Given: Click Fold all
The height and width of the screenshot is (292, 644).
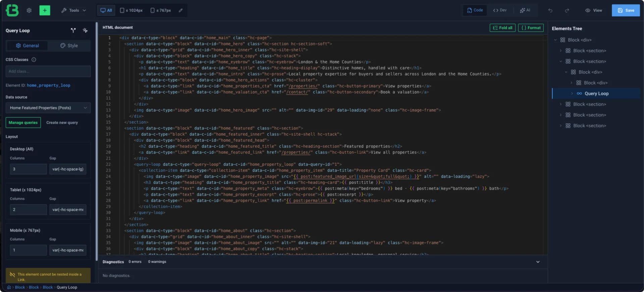Looking at the screenshot, I should tap(502, 28).
